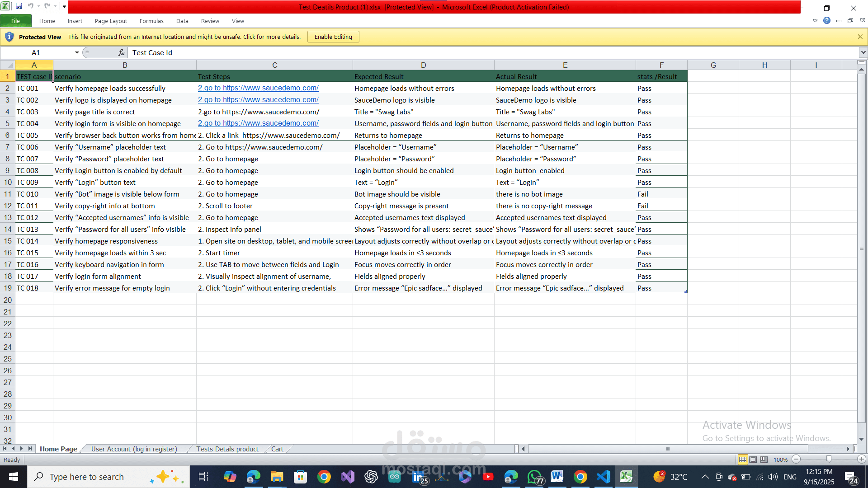Open the Formulas ribbon tab
The width and height of the screenshot is (868, 488).
[151, 21]
